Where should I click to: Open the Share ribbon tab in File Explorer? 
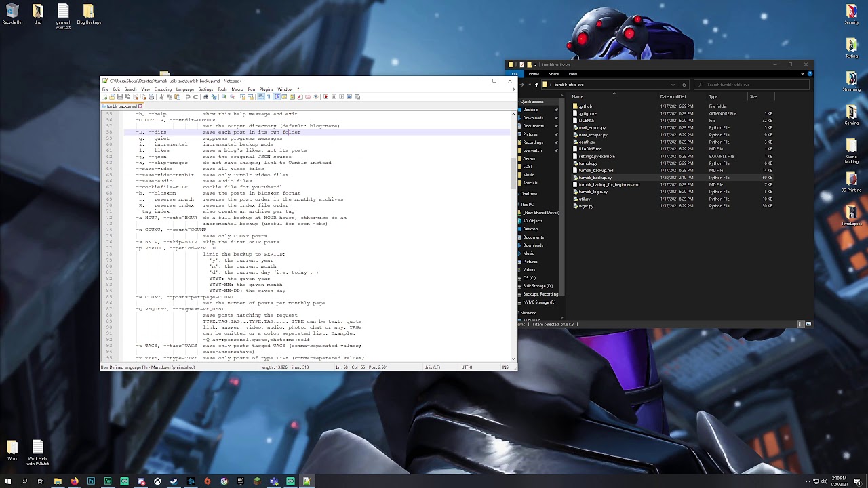pos(554,74)
